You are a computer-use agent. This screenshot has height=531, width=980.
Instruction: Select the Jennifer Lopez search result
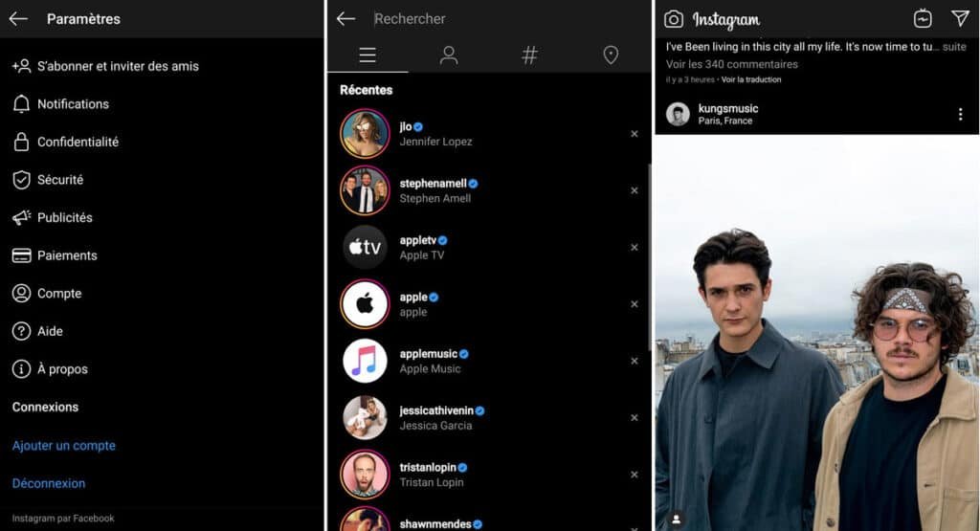[487, 134]
